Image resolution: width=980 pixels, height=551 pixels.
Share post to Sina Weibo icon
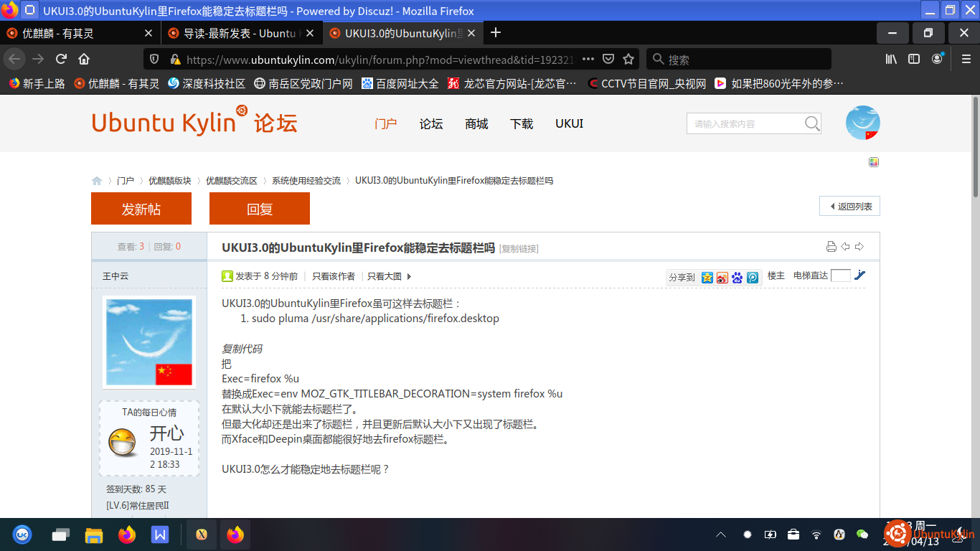tap(722, 277)
